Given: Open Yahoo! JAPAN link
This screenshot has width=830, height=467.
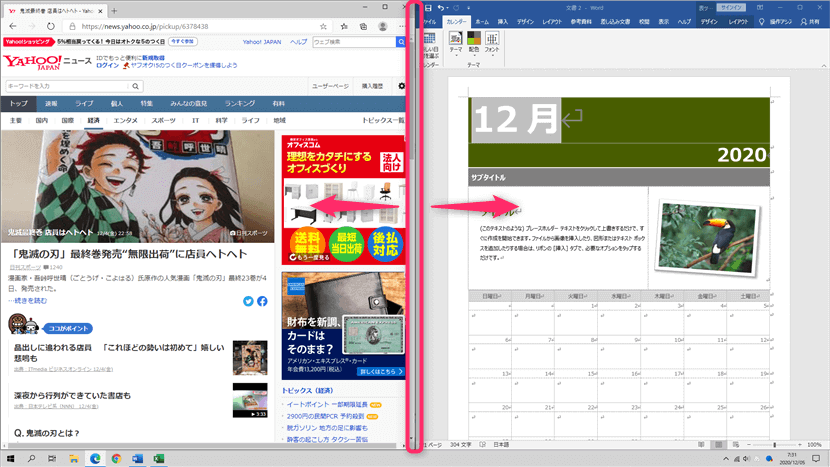Looking at the screenshot, I should (x=261, y=42).
